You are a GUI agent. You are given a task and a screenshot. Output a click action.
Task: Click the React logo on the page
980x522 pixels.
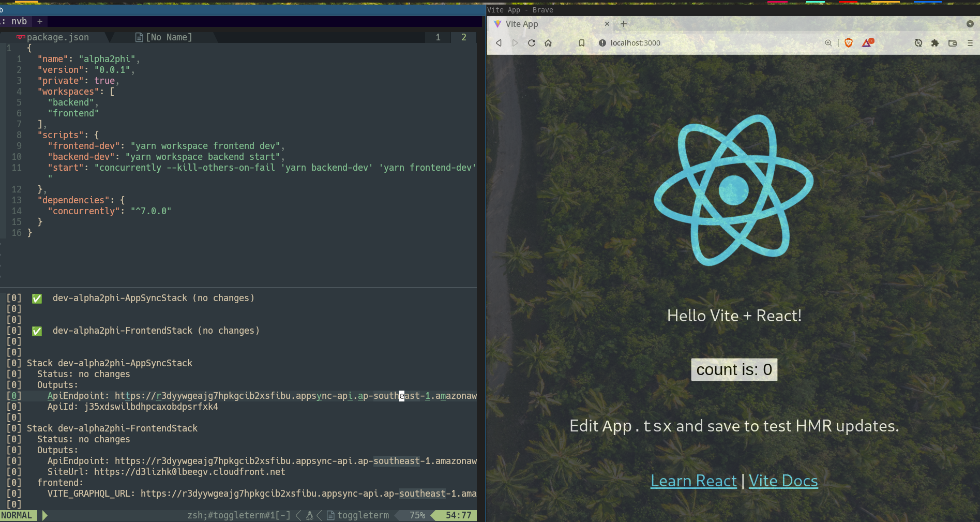click(x=734, y=190)
